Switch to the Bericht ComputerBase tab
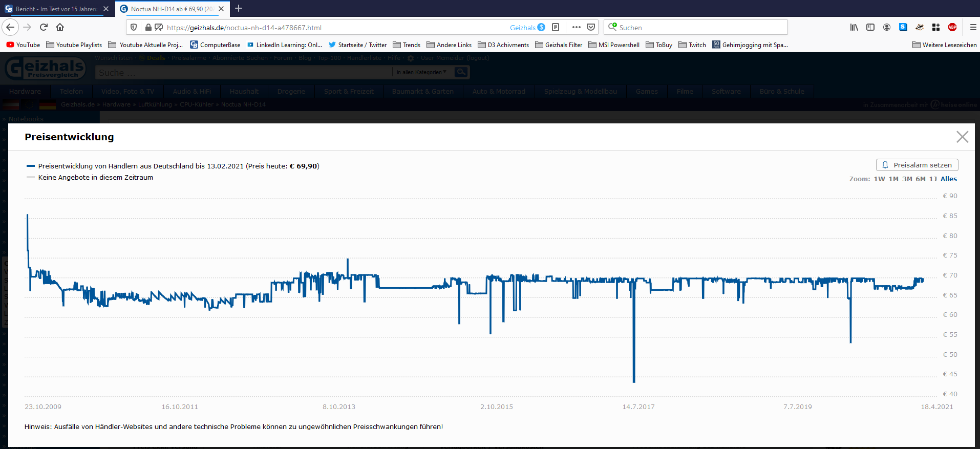Screen dimensions: 980x449 [57, 9]
